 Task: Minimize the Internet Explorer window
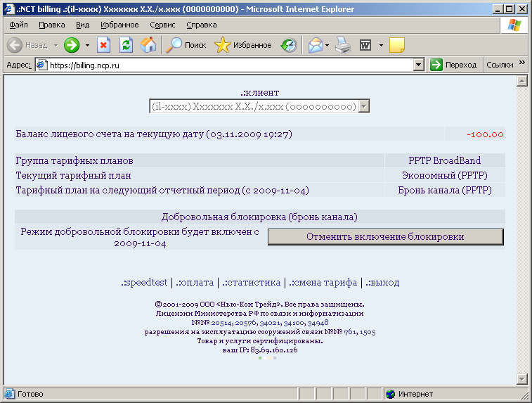click(498, 9)
